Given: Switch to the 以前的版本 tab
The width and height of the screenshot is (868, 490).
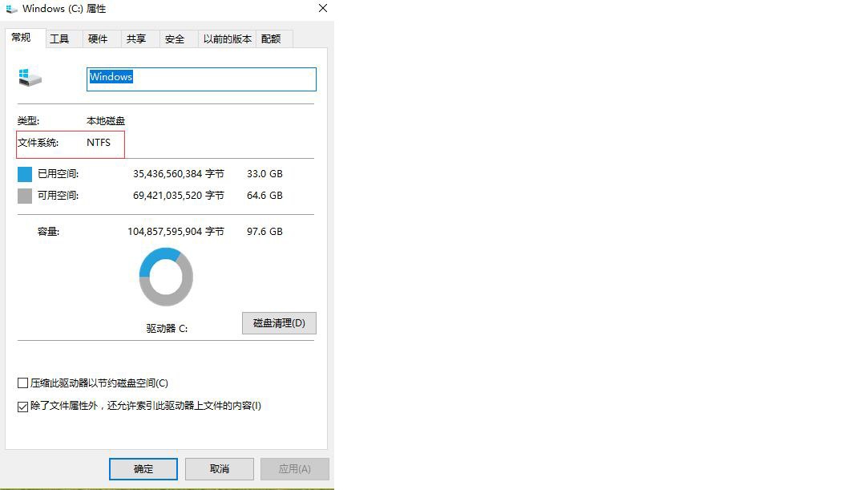Looking at the screenshot, I should click(x=227, y=38).
